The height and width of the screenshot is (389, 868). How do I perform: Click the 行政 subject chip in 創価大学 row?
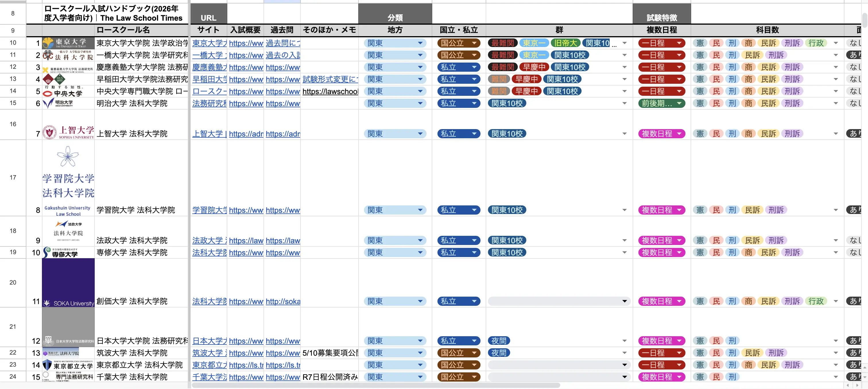click(816, 301)
